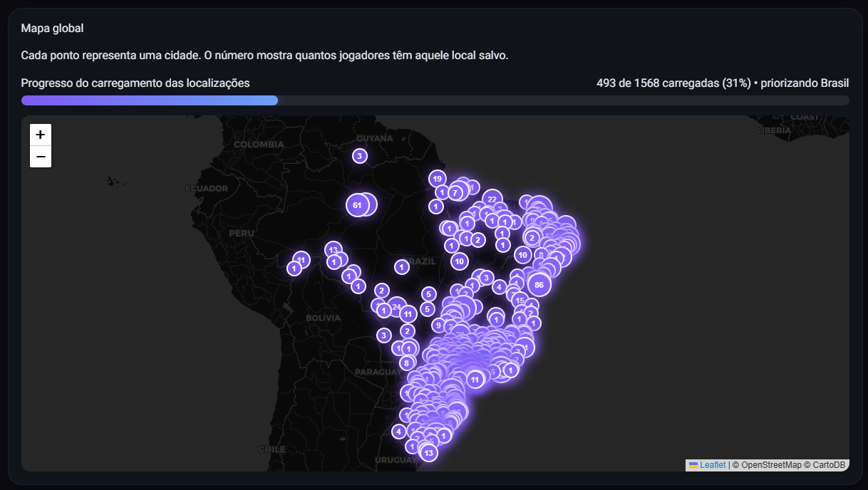Select the marker showing 15 players

click(x=520, y=301)
